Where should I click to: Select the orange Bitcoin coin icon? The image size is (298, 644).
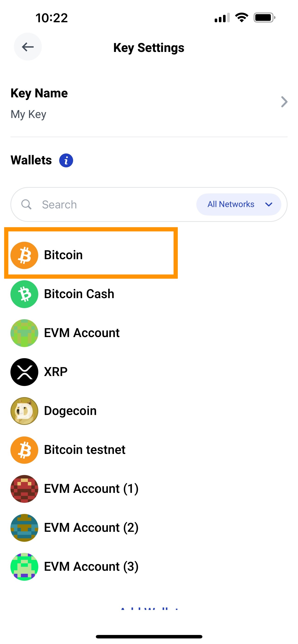[x=24, y=255]
